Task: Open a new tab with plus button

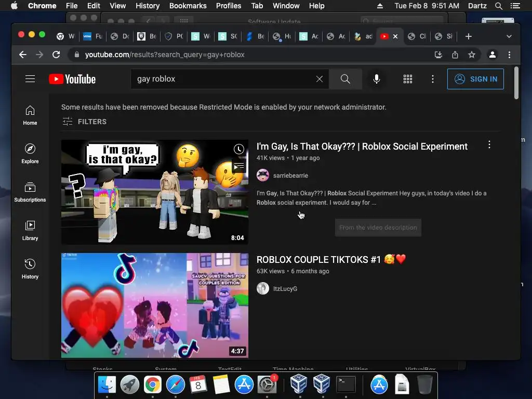Action: pos(469,36)
